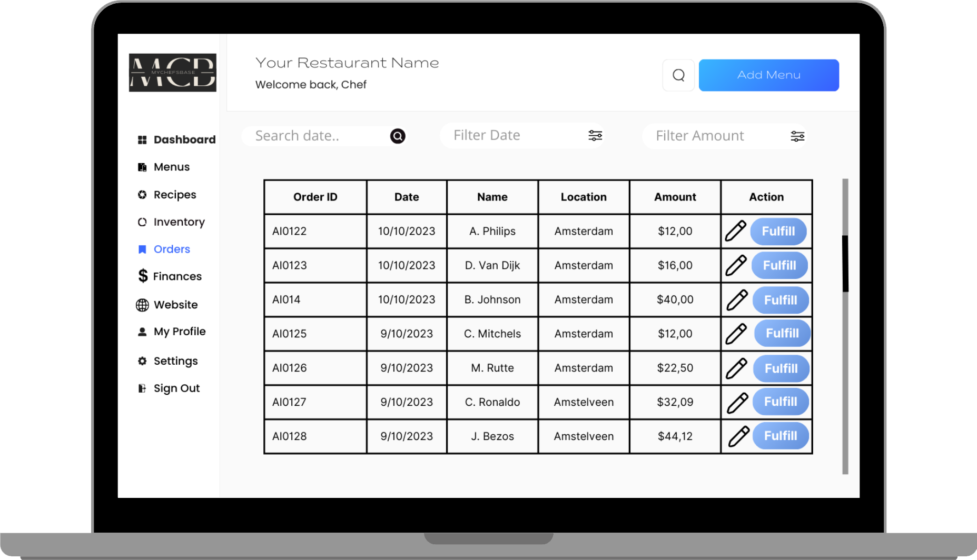Click the Menus book icon
Image resolution: width=977 pixels, height=560 pixels.
tap(142, 167)
